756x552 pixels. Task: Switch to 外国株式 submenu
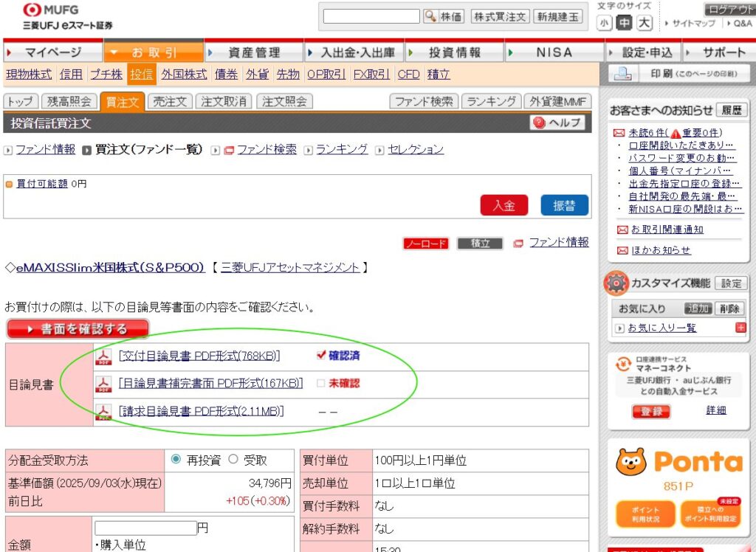[184, 75]
